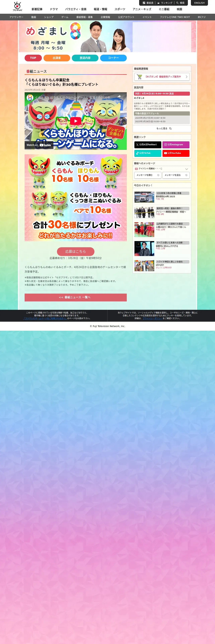Click the plush present campaign image
The width and height of the screenshot is (215, 644).
76,198
